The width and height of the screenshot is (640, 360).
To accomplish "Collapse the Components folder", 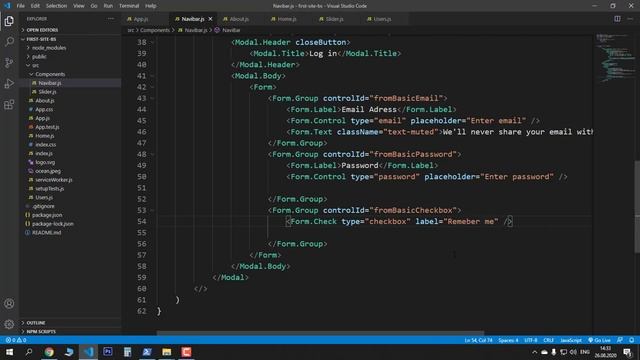I will point(50,74).
